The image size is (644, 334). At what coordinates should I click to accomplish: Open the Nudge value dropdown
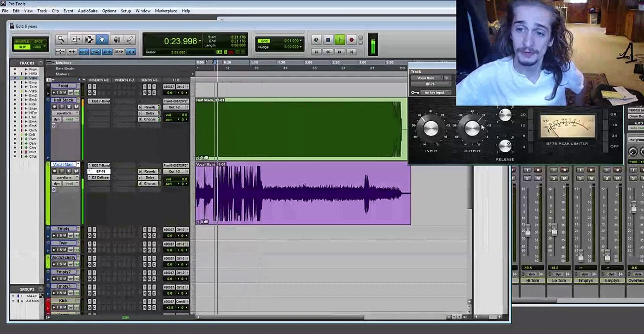point(300,47)
